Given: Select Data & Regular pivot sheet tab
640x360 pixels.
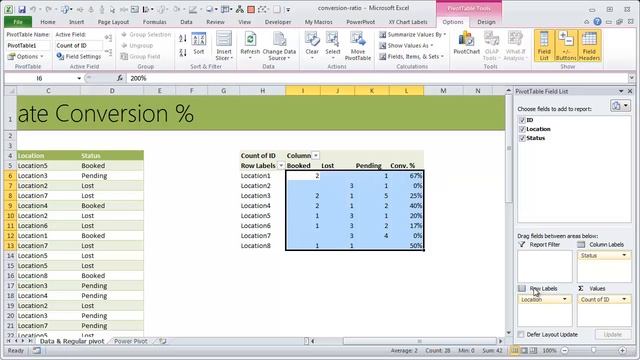Looking at the screenshot, I should click(72, 341).
